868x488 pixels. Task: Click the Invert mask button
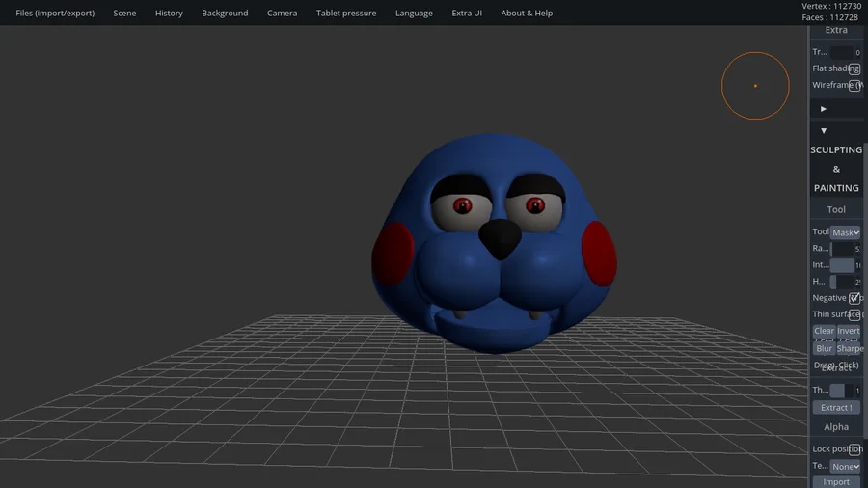[x=848, y=330]
